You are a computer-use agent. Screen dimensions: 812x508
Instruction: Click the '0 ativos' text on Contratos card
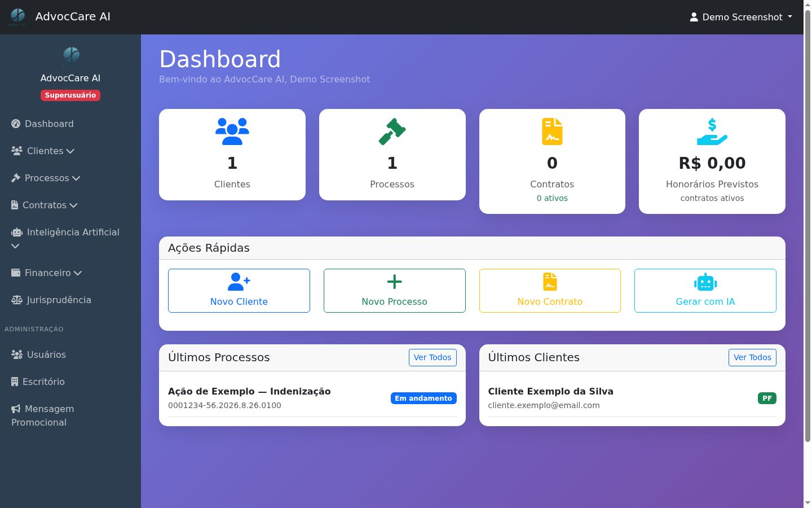pos(552,198)
